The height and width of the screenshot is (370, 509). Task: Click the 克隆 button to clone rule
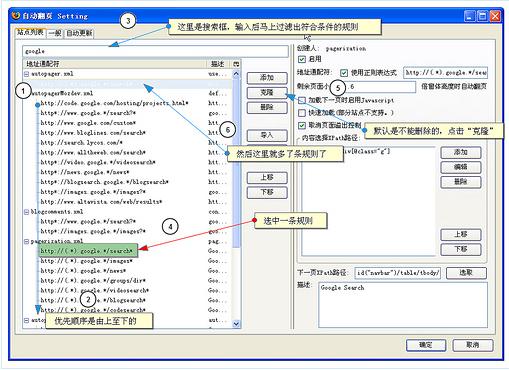[267, 92]
